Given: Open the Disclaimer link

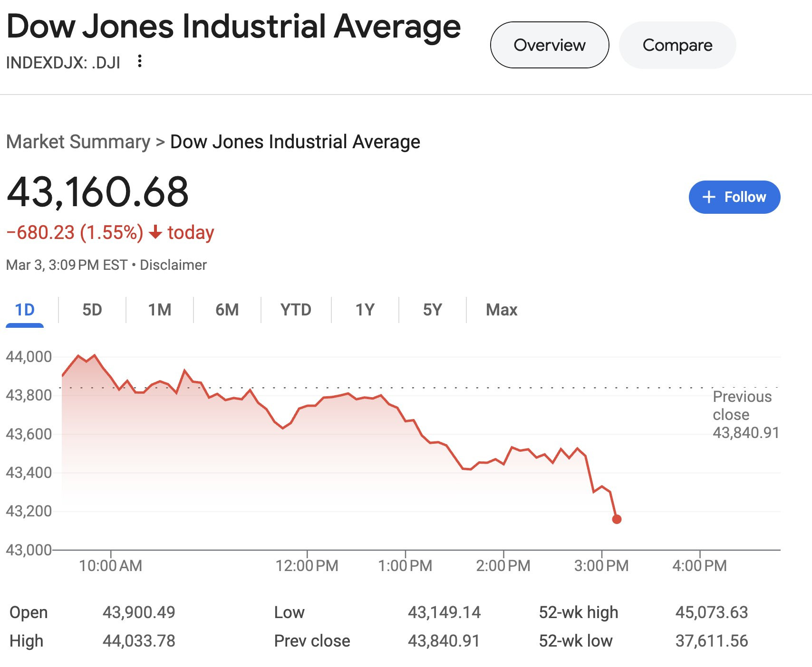Looking at the screenshot, I should point(173,265).
